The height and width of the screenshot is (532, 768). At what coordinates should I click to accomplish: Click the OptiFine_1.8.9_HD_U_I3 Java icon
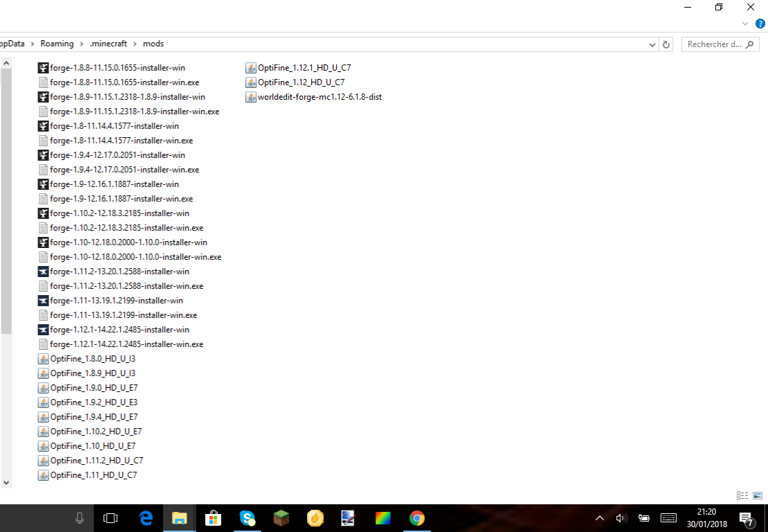(43, 373)
